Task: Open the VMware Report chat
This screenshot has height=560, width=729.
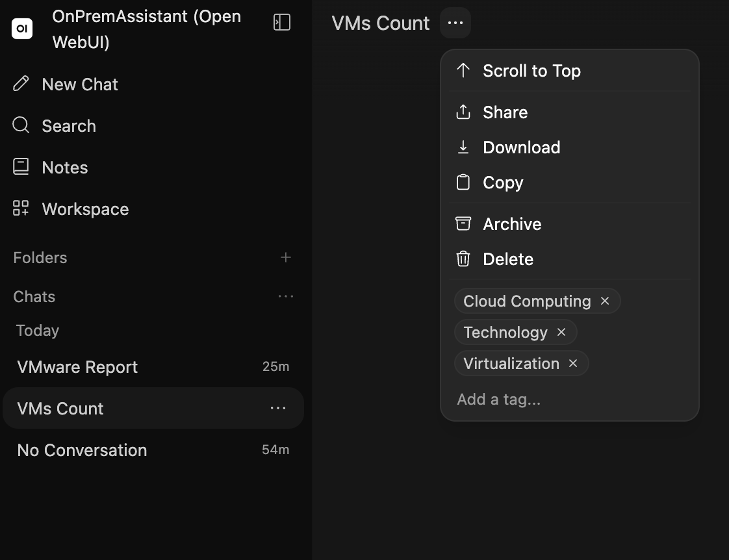Action: pyautogui.click(x=153, y=366)
